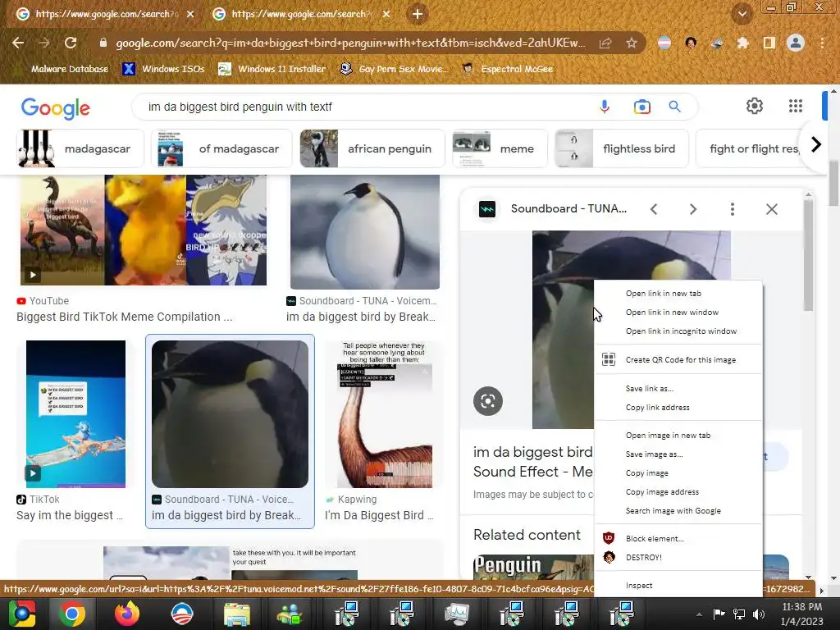This screenshot has height=630, width=840.
Task: Open Kapwing I'm Da Biggest Bird thumbnail
Action: (x=385, y=414)
